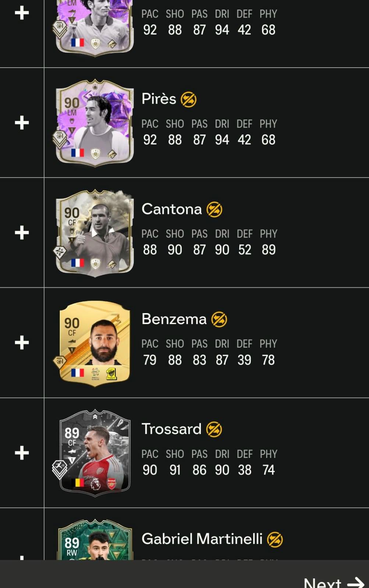Open the Trossard 89 CF card
Image resolution: width=369 pixels, height=588 pixels.
tap(95, 453)
